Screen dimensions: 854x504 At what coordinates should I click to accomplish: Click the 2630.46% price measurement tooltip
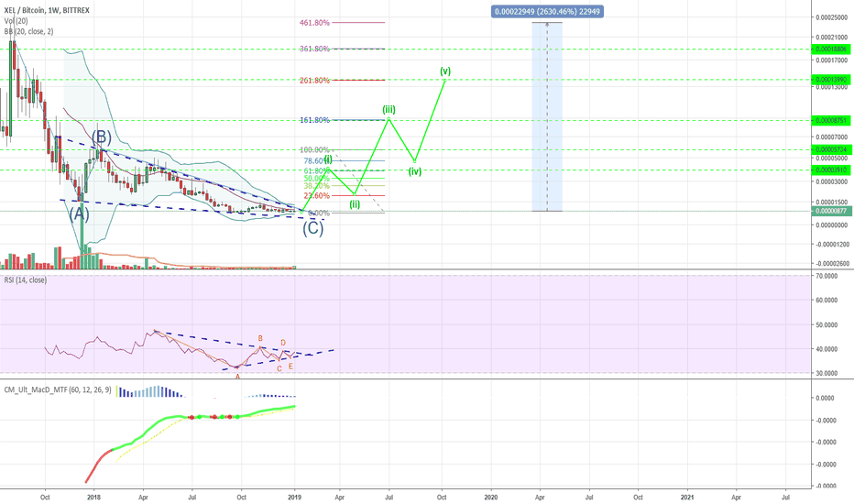click(547, 11)
